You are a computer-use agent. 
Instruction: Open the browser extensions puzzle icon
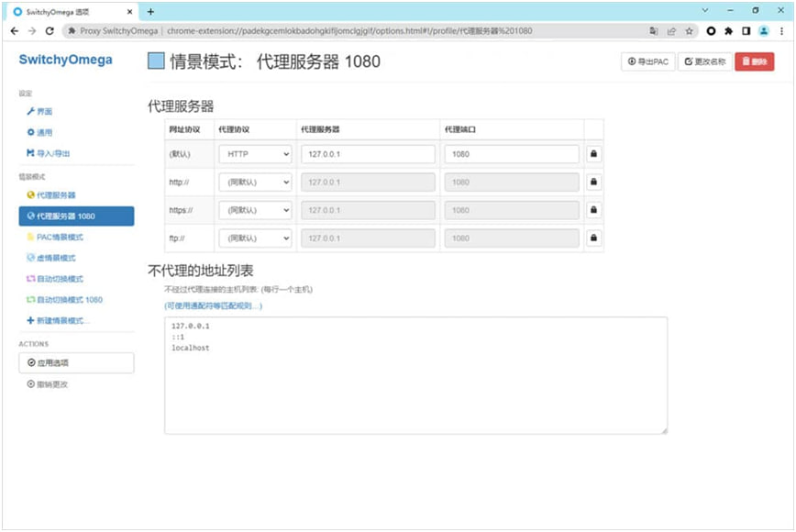click(x=728, y=30)
